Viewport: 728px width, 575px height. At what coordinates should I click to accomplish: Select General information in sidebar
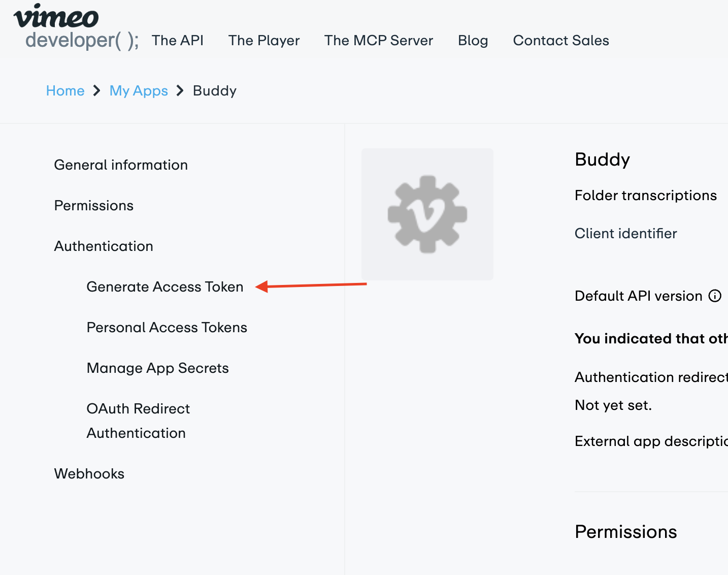click(x=121, y=165)
